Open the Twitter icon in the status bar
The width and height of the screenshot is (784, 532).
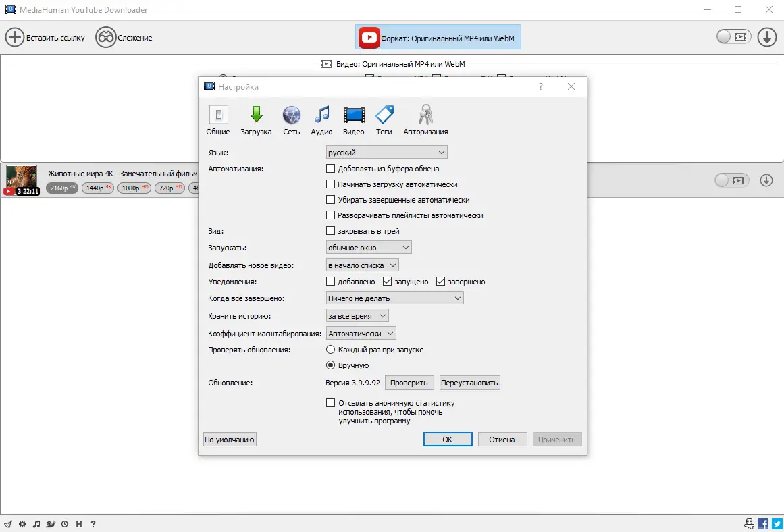777,523
